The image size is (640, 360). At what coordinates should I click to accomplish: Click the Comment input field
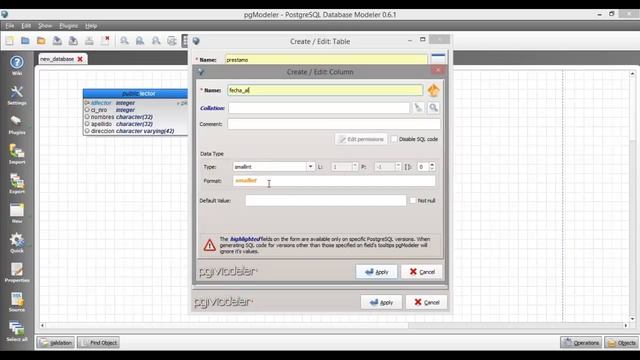point(334,124)
